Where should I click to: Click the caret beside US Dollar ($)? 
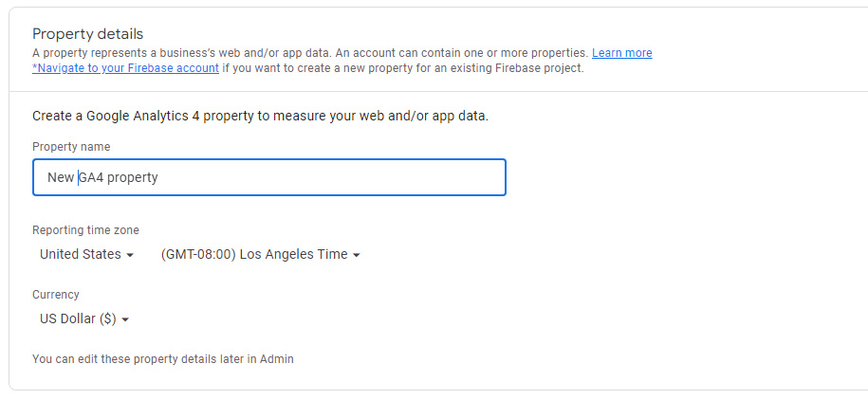125,319
